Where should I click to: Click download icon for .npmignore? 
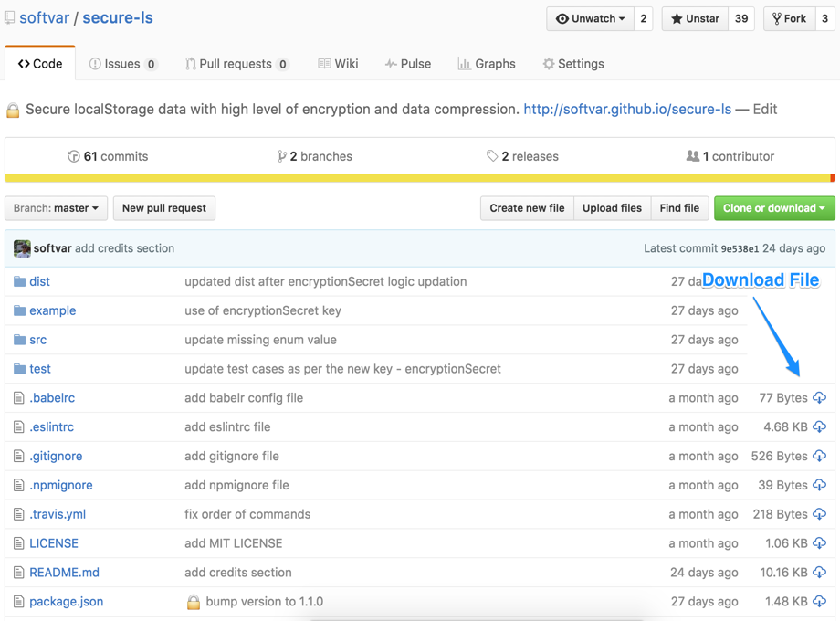(x=819, y=485)
